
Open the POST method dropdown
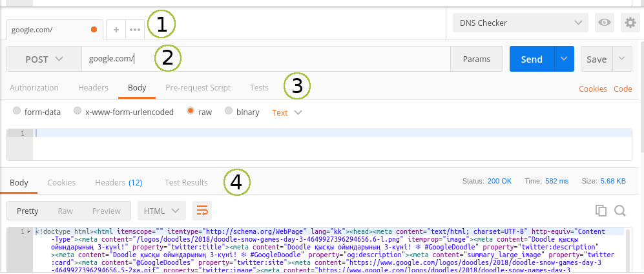tap(44, 59)
